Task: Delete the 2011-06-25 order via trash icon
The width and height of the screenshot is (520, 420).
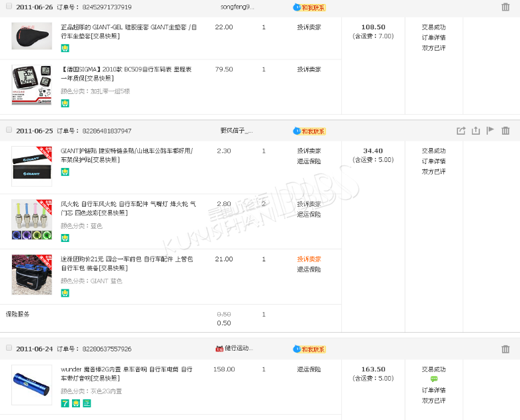Action: [505, 131]
